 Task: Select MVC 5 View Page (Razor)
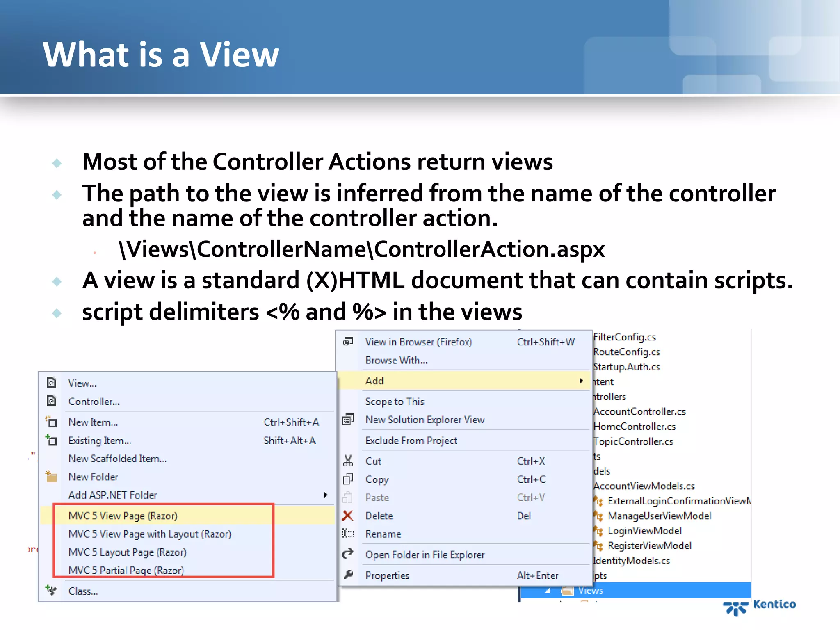[x=123, y=516]
